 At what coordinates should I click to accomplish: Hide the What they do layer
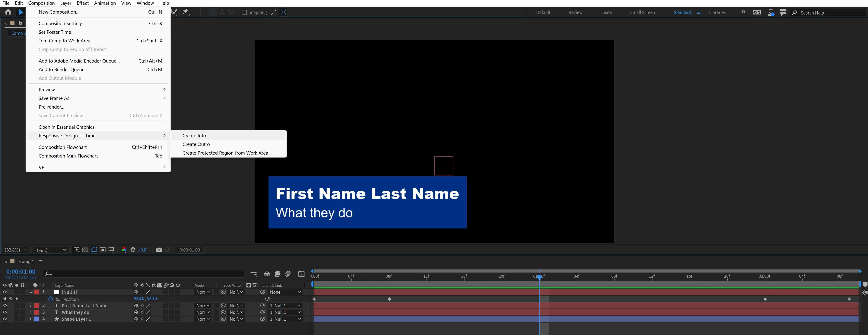(x=5, y=312)
